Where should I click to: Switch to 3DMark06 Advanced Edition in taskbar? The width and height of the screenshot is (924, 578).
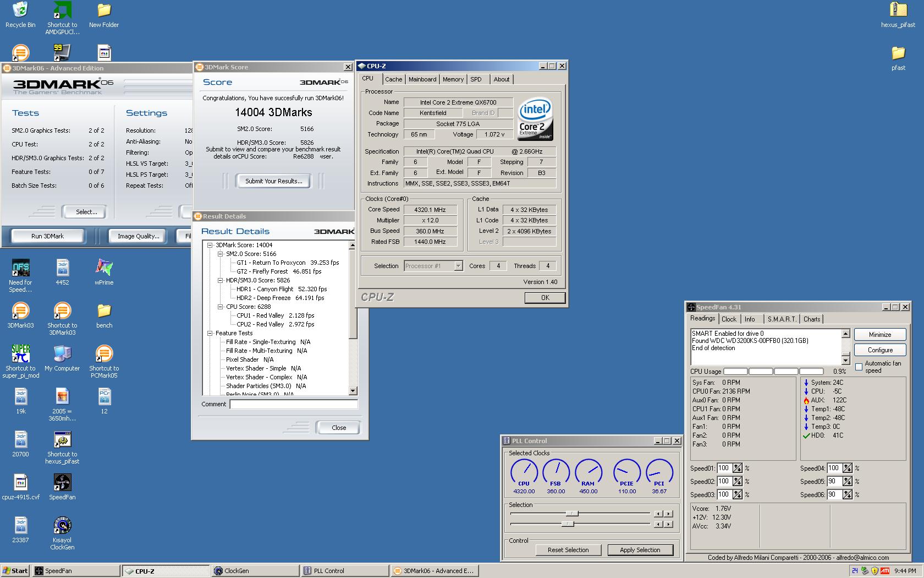coord(434,571)
